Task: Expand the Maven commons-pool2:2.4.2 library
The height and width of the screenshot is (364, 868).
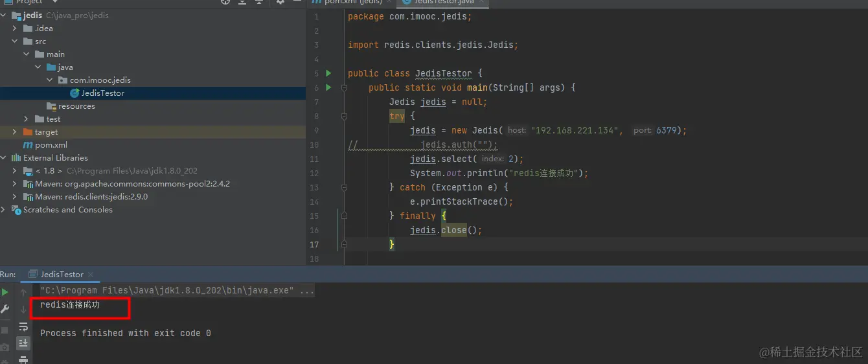Action: pyautogui.click(x=16, y=184)
